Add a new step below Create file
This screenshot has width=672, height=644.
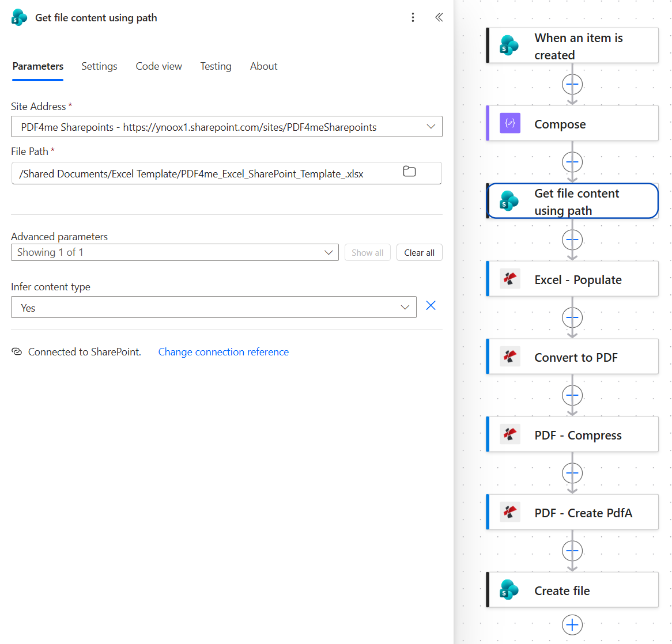572,625
